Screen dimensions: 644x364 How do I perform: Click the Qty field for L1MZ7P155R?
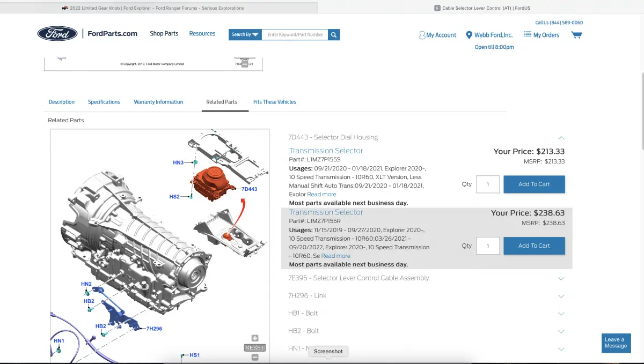click(488, 246)
